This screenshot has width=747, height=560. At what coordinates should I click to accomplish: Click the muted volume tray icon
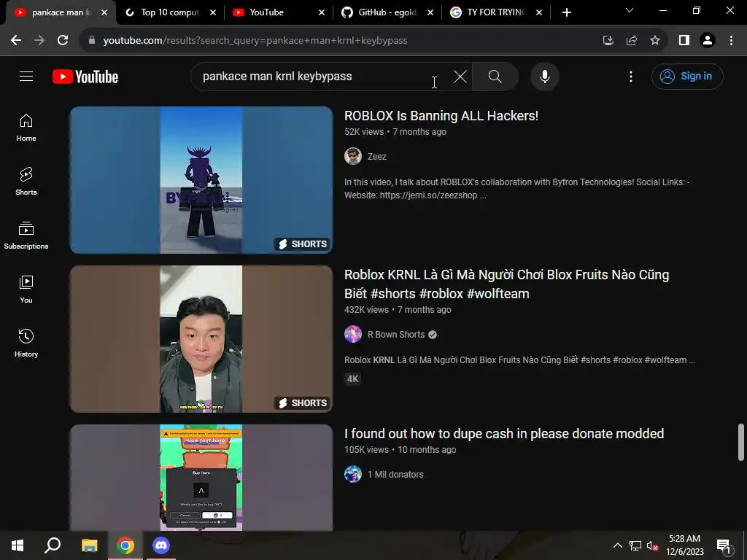pos(652,545)
